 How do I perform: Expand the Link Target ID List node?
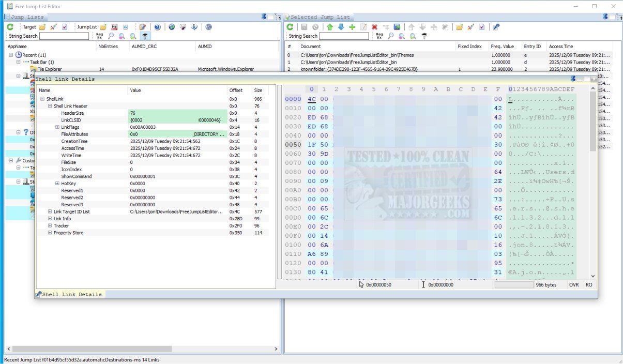[x=50, y=211]
